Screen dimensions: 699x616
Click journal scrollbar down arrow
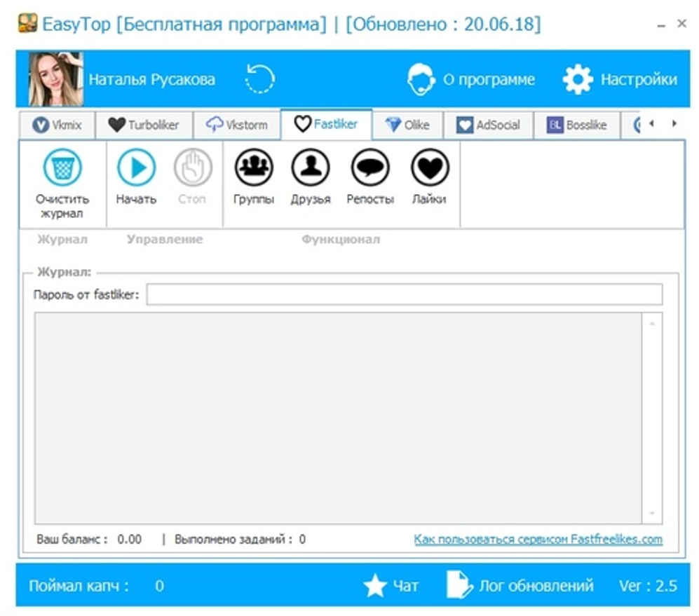coord(652,514)
